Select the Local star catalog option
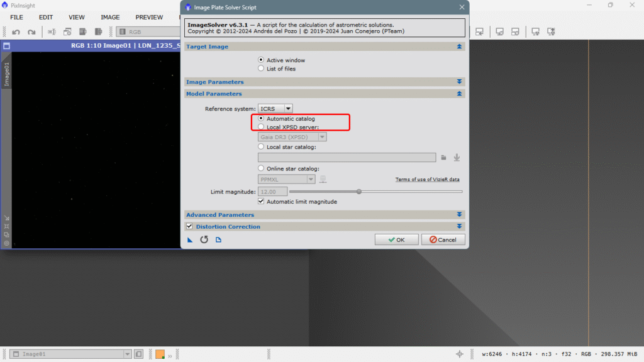This screenshot has height=362, width=644. pos(261,146)
